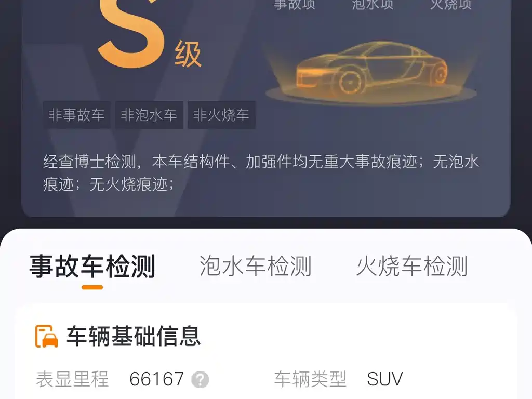Click the 火烧项 label at top
The image size is (532, 399).
(x=450, y=4)
